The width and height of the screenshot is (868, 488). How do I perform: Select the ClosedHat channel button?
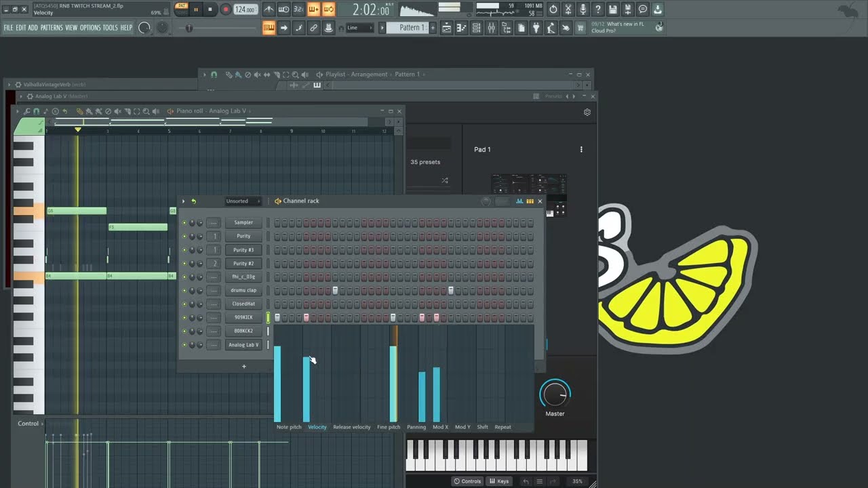click(243, 304)
